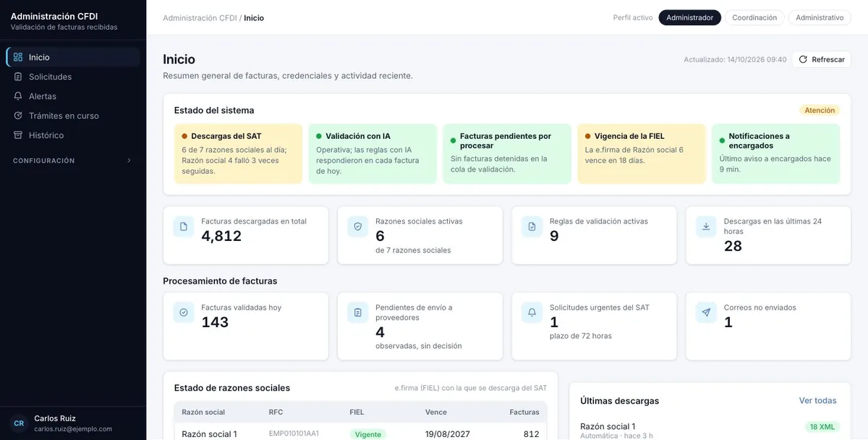The width and height of the screenshot is (868, 440).
Task: Switch active profile to Administrador
Action: pos(690,17)
